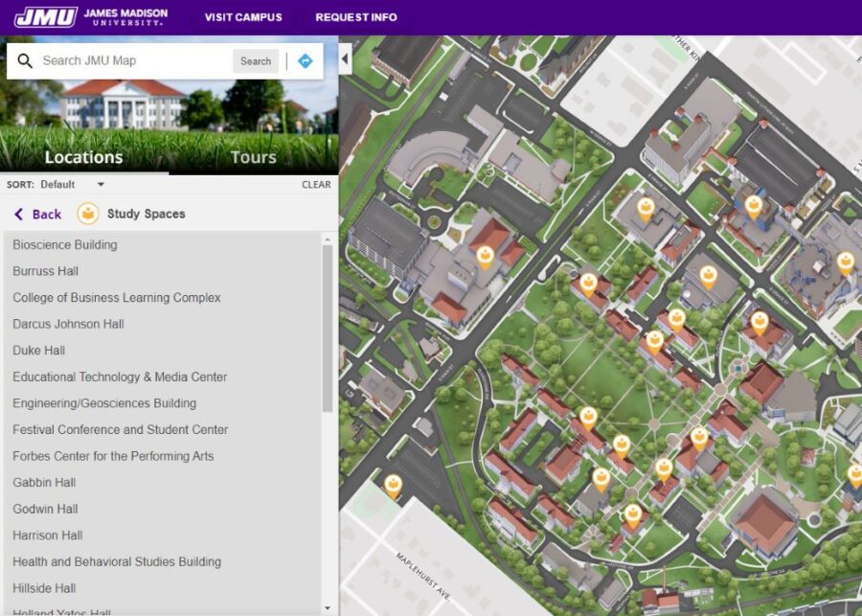Open directions using the blue diamond icon
This screenshot has width=862, height=616.
(305, 60)
